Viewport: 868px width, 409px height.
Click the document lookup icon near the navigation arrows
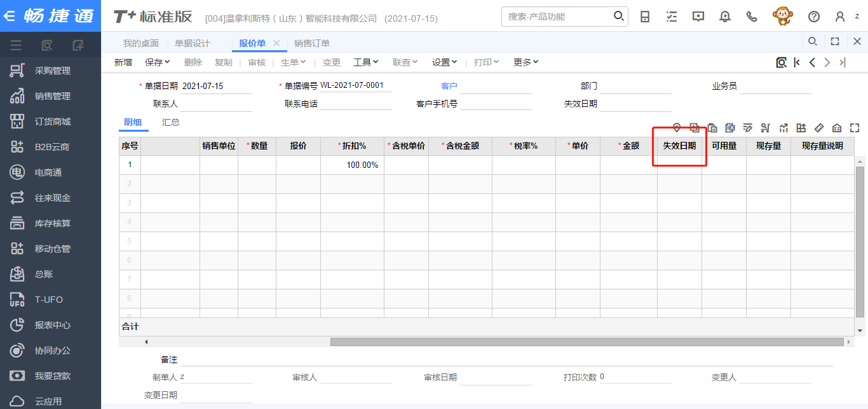(x=782, y=62)
